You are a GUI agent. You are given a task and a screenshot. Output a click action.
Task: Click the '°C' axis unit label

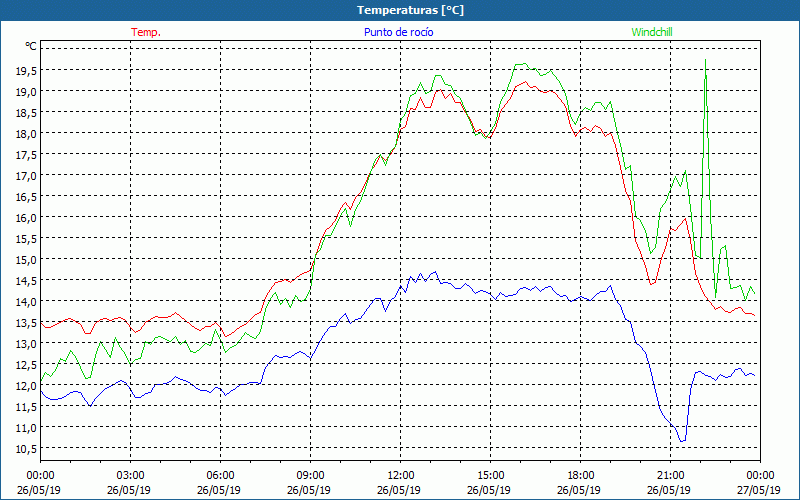tap(31, 46)
